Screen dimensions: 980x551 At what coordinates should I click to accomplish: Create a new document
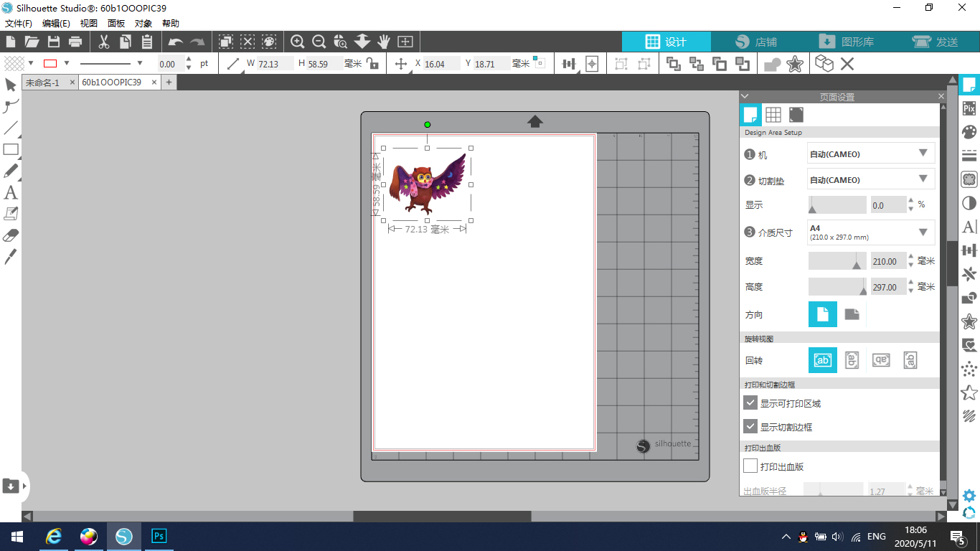pos(10,42)
